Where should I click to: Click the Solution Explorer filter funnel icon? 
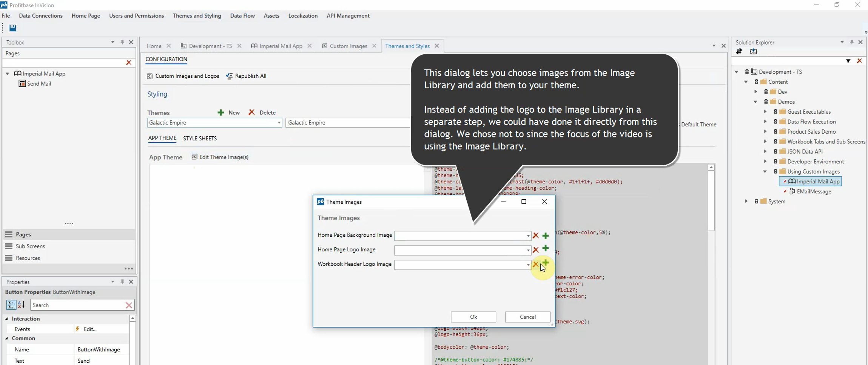(x=848, y=61)
